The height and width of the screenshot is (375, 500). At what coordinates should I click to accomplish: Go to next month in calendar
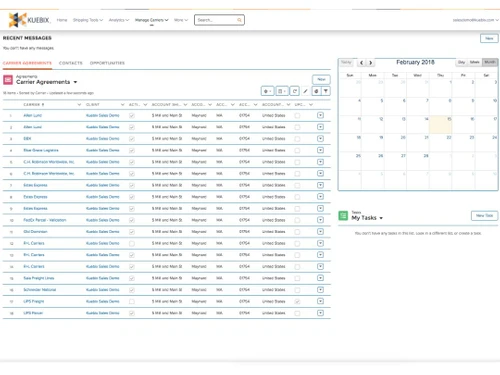[370, 62]
